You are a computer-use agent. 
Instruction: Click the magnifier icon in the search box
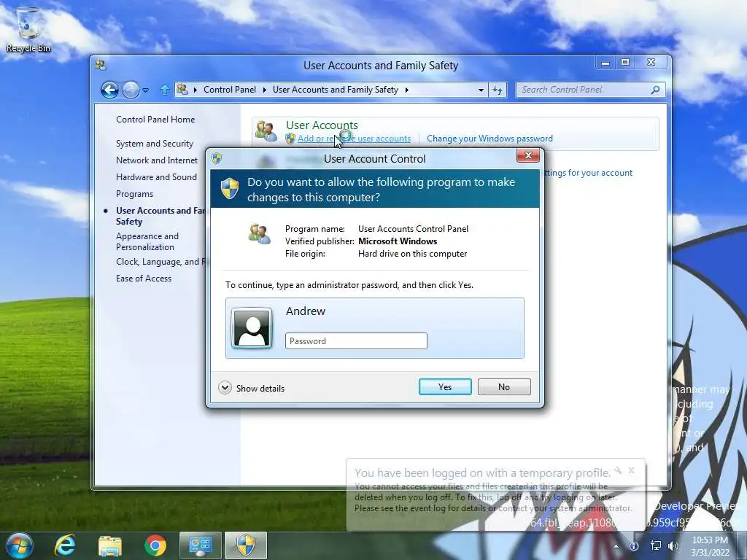point(656,90)
